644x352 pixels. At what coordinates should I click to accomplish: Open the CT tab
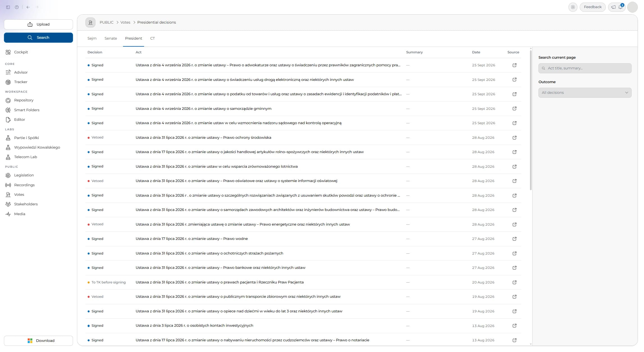(x=153, y=38)
